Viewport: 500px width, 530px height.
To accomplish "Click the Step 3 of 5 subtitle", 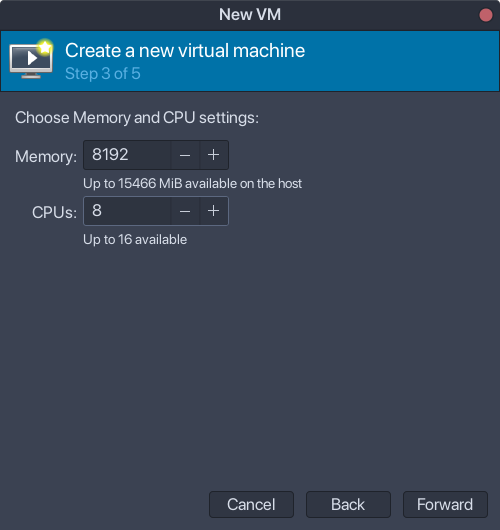I will pos(103,74).
